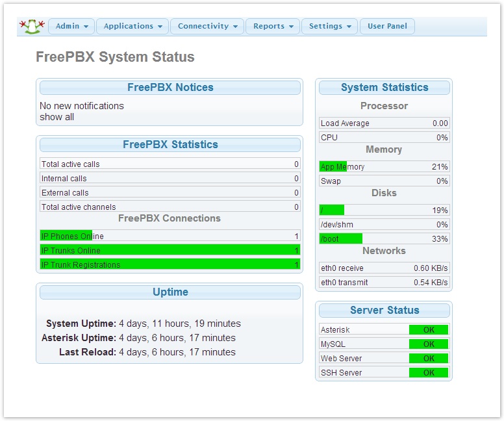Click the System Statistics panel header
504x421 pixels.
[384, 88]
